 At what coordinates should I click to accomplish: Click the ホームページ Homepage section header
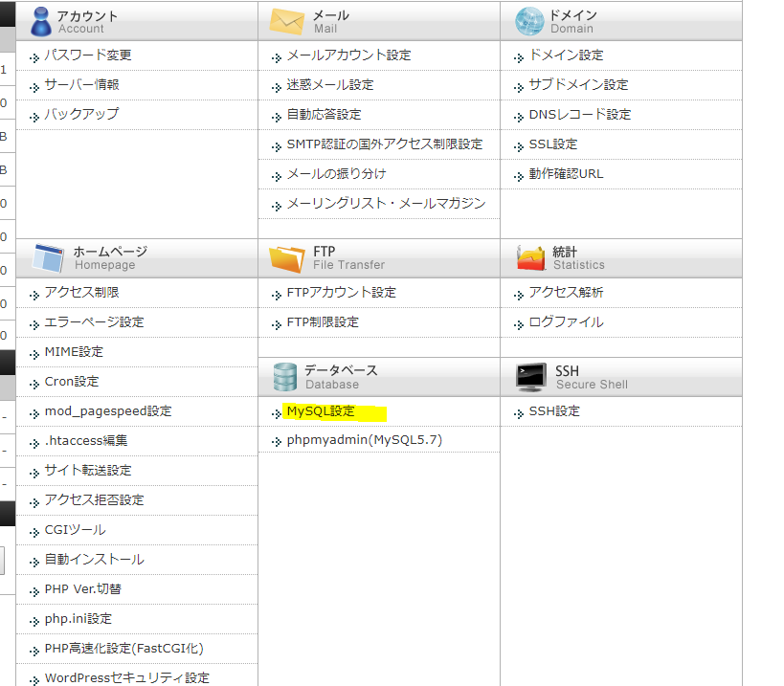click(137, 258)
